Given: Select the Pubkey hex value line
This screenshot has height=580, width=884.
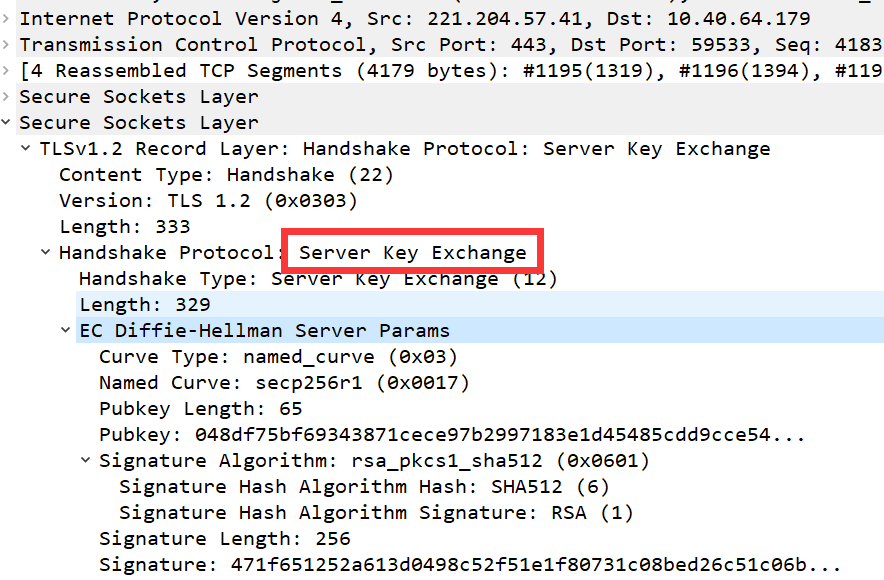Looking at the screenshot, I should click(452, 435).
